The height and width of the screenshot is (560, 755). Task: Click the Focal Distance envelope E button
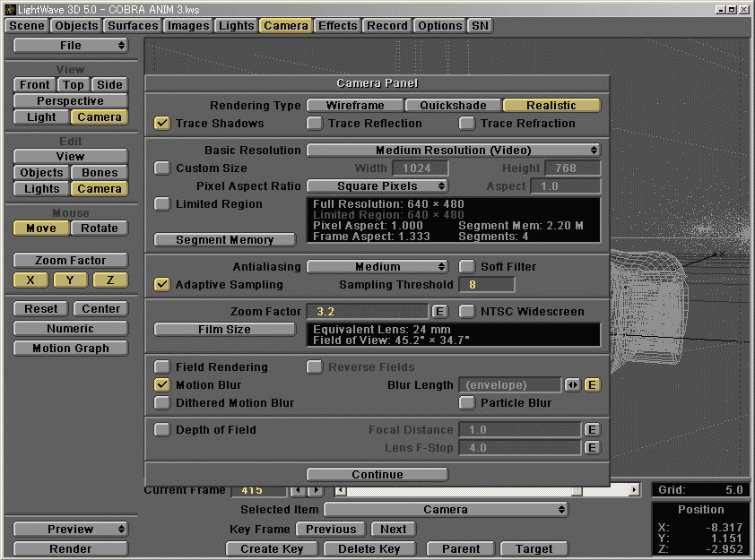[592, 430]
